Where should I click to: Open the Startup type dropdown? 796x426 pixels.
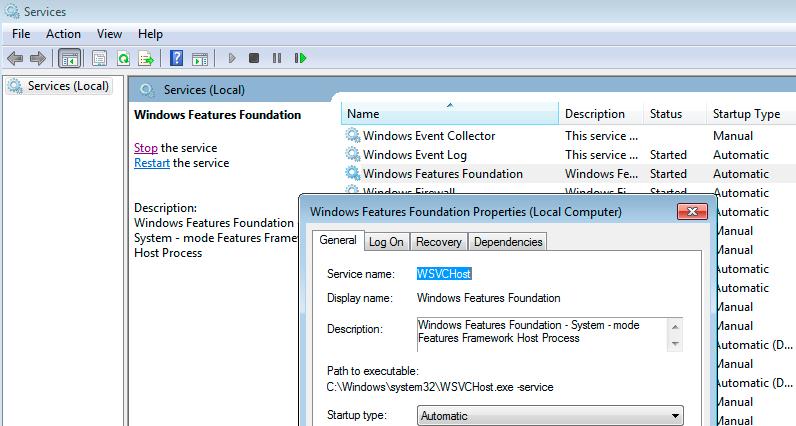[550, 416]
